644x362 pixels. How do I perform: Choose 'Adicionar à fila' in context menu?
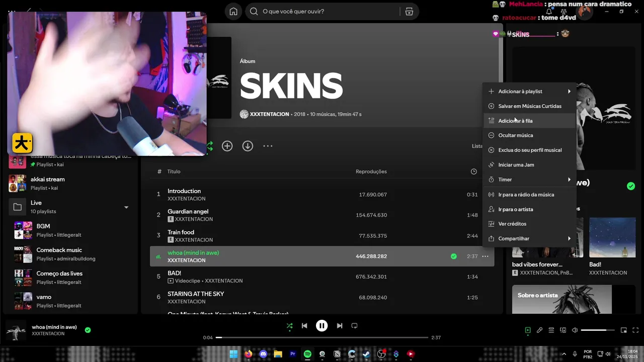pos(529,121)
